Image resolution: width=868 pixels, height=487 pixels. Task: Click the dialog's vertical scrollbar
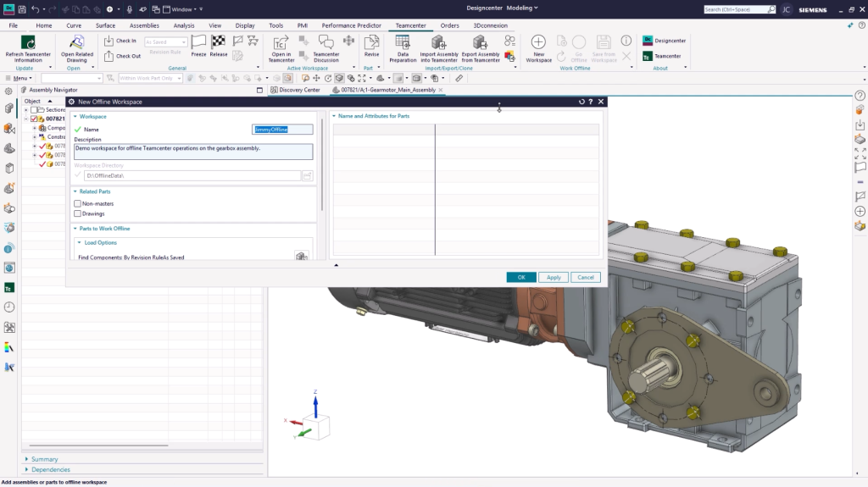tap(321, 163)
